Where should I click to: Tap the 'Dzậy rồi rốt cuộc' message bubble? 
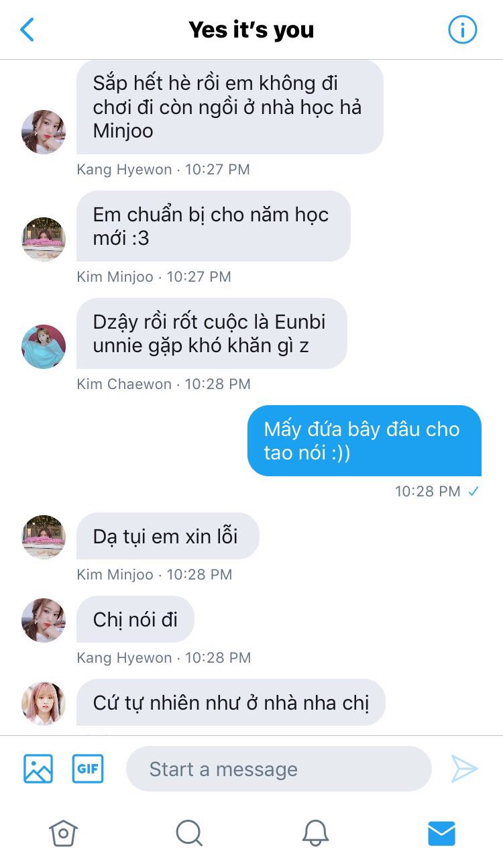212,333
